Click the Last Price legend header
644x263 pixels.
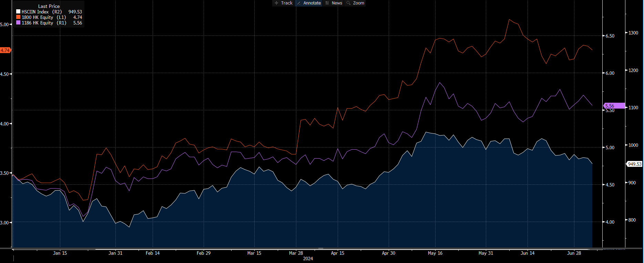(49, 6)
